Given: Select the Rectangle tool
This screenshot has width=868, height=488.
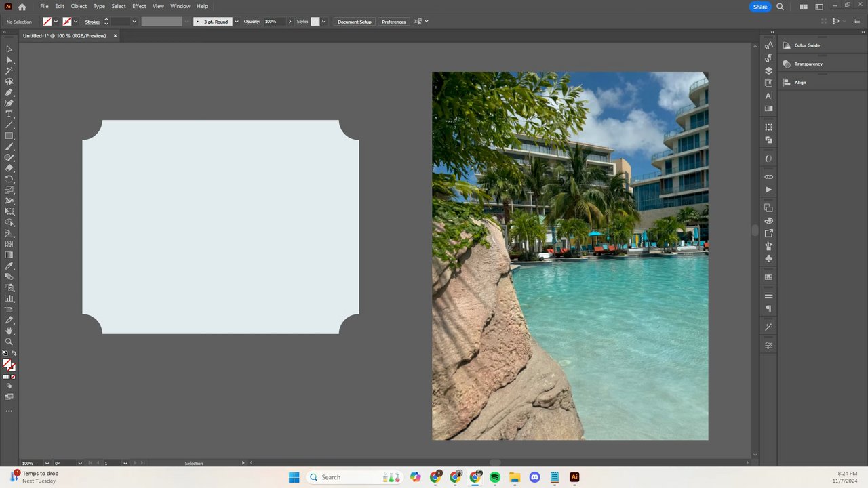Looking at the screenshot, I should click(9, 136).
